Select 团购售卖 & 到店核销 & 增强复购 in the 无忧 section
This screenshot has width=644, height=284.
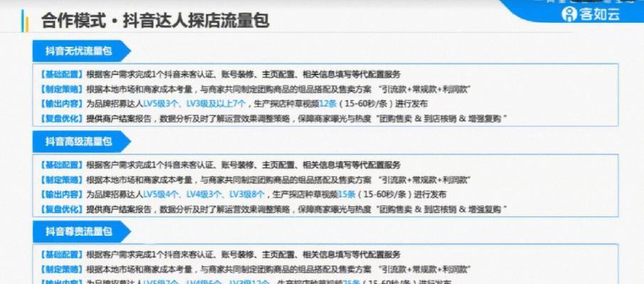click(x=442, y=119)
